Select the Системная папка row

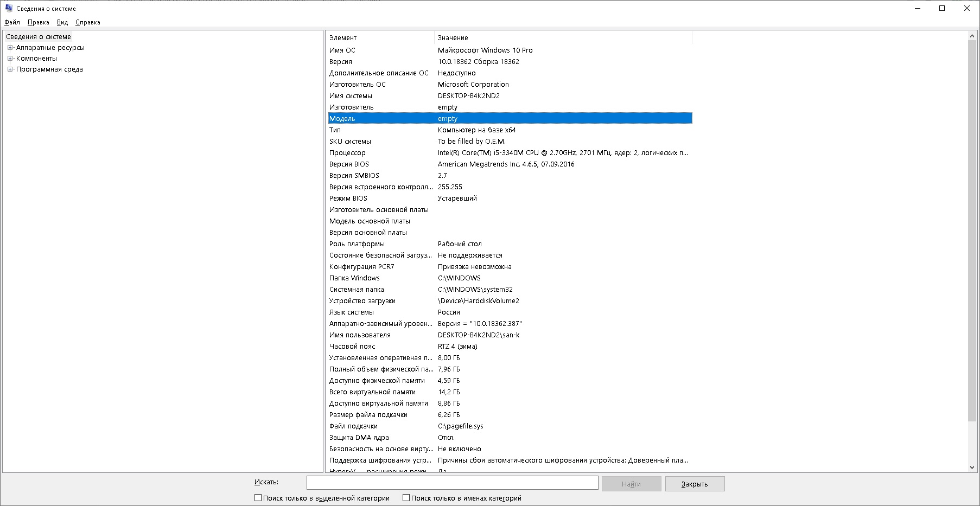tap(510, 289)
